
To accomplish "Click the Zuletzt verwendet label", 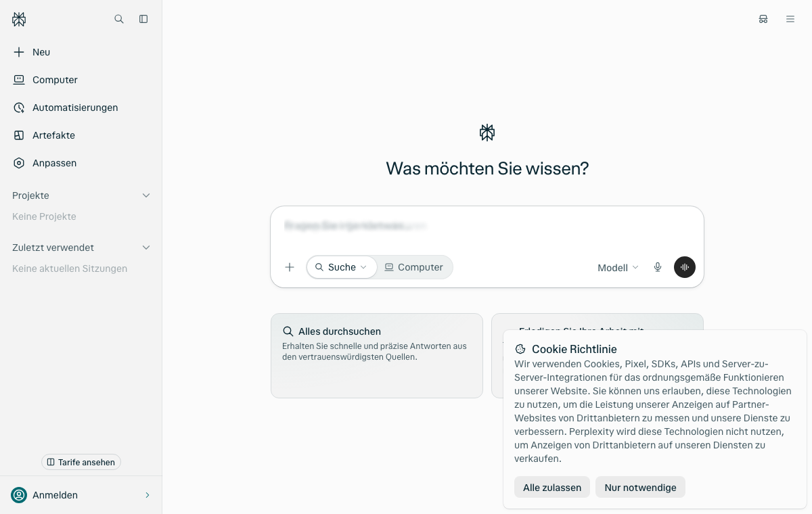I will [x=53, y=248].
